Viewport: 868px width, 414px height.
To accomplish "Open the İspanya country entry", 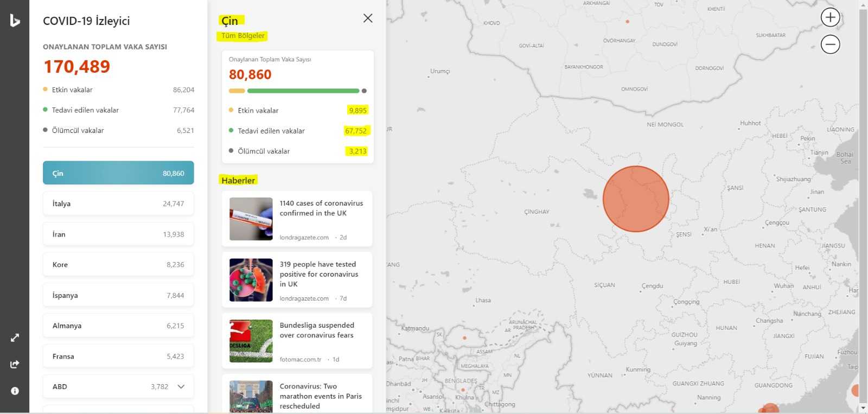I will (x=118, y=295).
